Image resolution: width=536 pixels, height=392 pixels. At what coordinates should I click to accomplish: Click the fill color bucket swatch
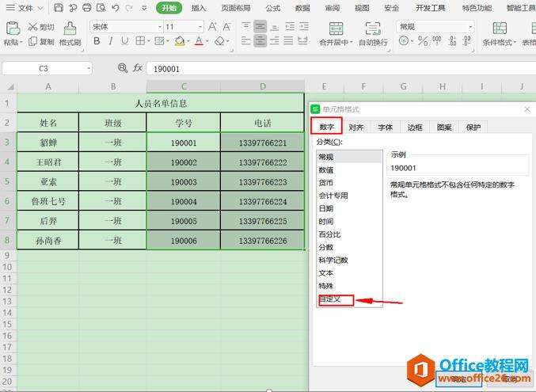click(179, 41)
